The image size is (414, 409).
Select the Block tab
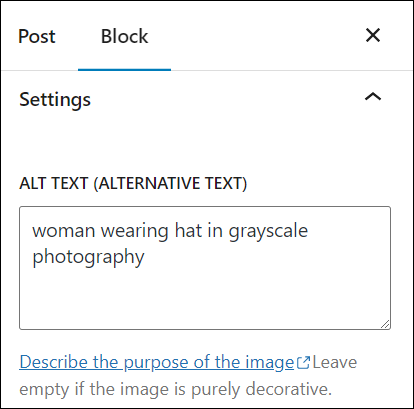124,36
